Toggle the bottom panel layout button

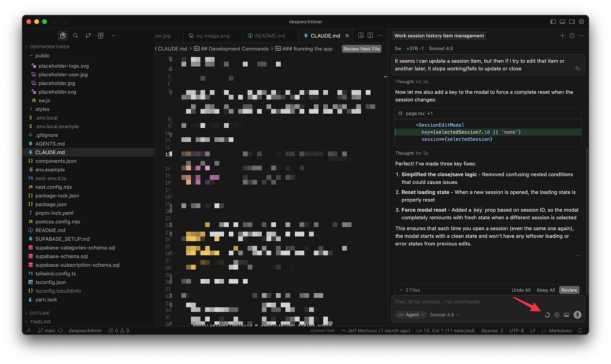click(562, 22)
